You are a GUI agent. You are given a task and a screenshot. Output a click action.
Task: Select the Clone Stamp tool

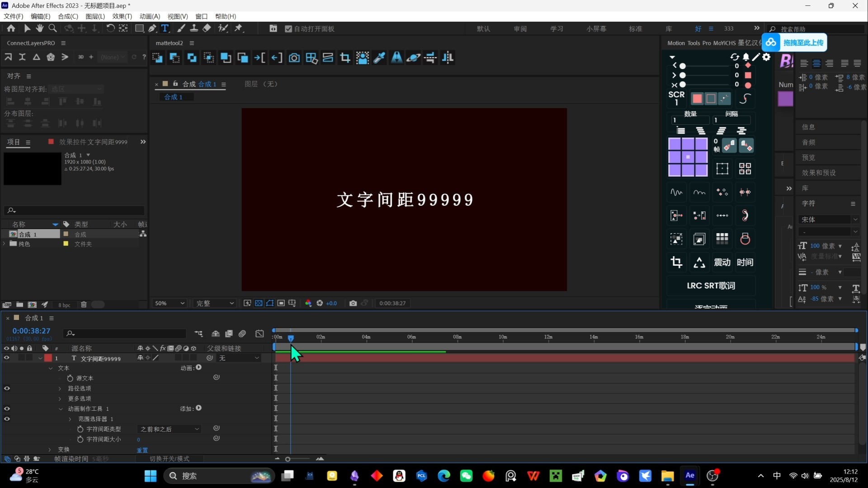coord(194,28)
